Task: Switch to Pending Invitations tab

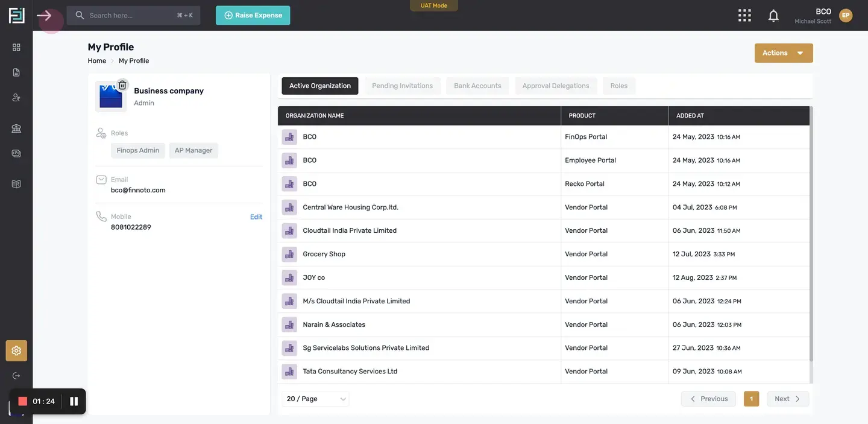Action: [x=403, y=86]
